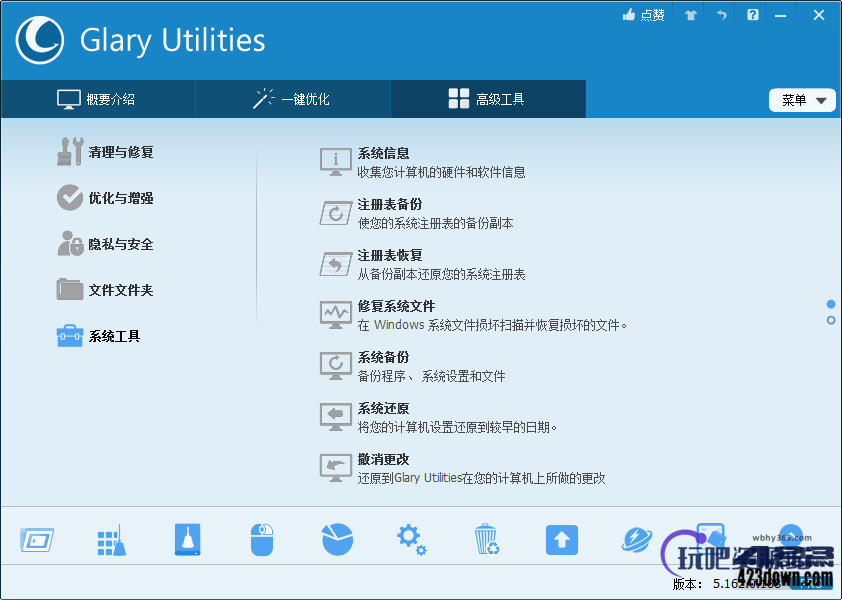Click the 修复系统文件 monitor pulse icon
Viewport: 842px width, 600px height.
(336, 315)
